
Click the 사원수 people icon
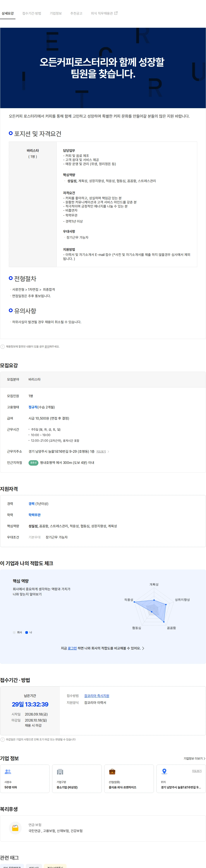click(x=8, y=772)
